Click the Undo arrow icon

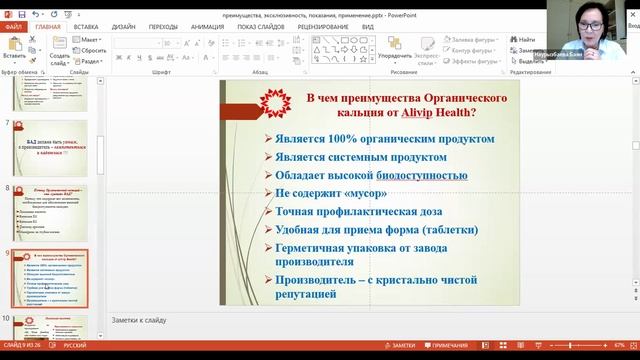tap(36, 15)
